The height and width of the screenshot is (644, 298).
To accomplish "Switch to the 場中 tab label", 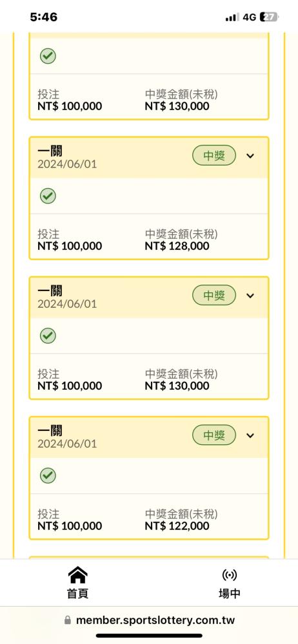I will pyautogui.click(x=229, y=594).
